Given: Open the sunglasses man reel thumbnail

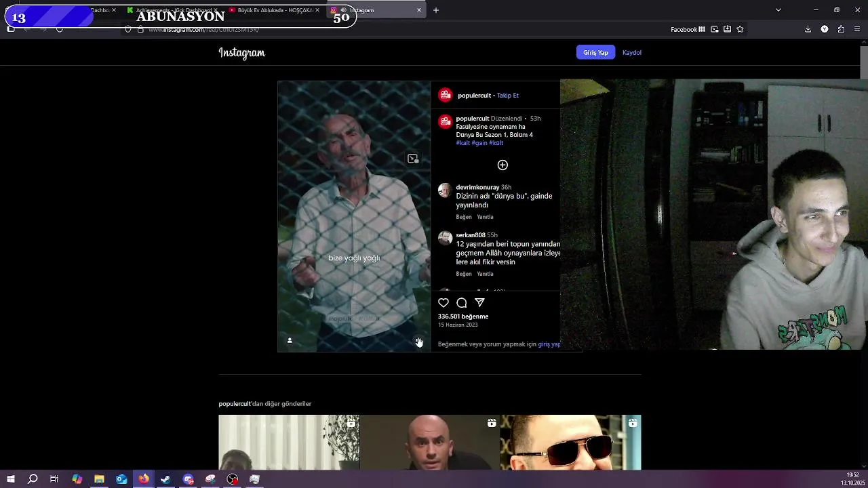Looking at the screenshot, I should 571,442.
